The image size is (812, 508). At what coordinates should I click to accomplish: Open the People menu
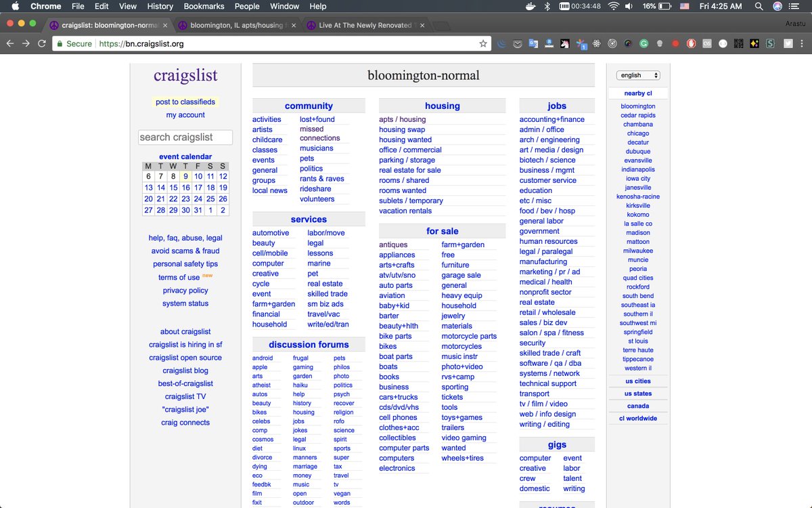click(247, 6)
